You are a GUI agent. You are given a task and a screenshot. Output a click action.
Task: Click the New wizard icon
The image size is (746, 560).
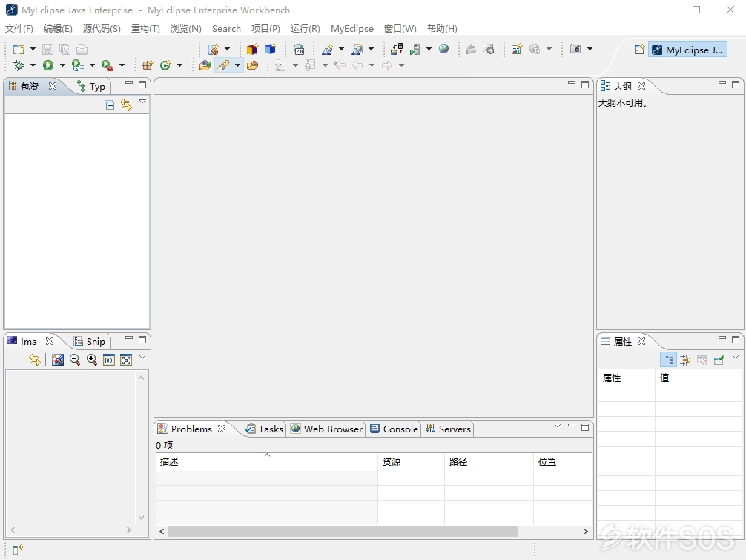coord(19,49)
